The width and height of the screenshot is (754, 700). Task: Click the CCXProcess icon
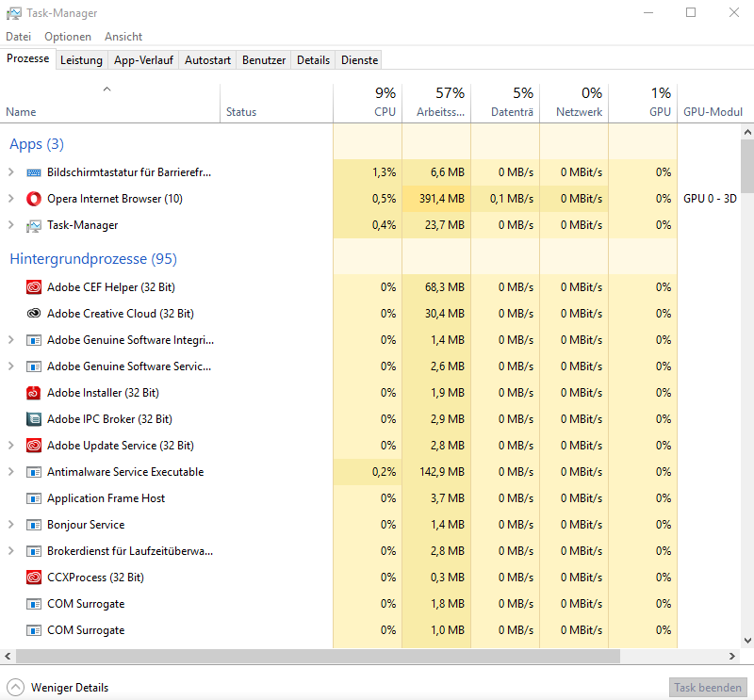pos(34,578)
